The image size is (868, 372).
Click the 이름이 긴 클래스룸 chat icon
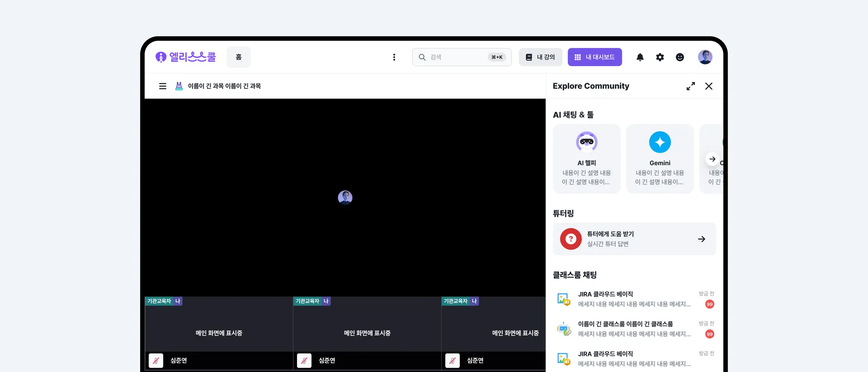[564, 329]
